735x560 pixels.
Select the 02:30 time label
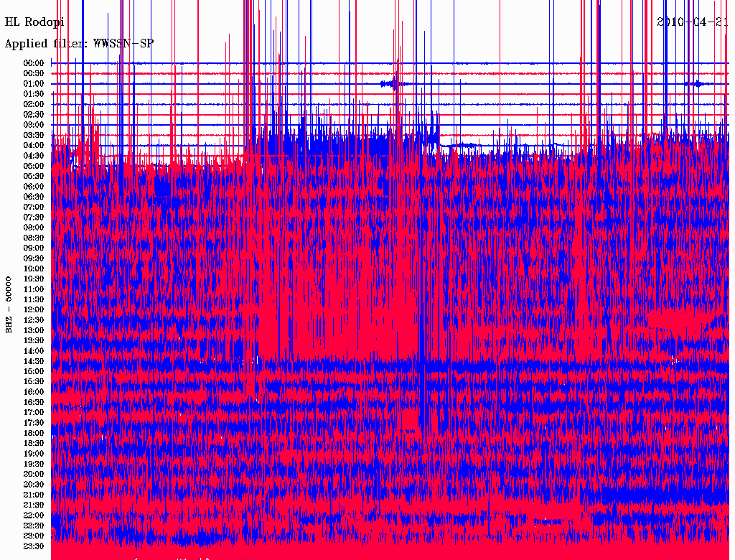[x=34, y=114]
